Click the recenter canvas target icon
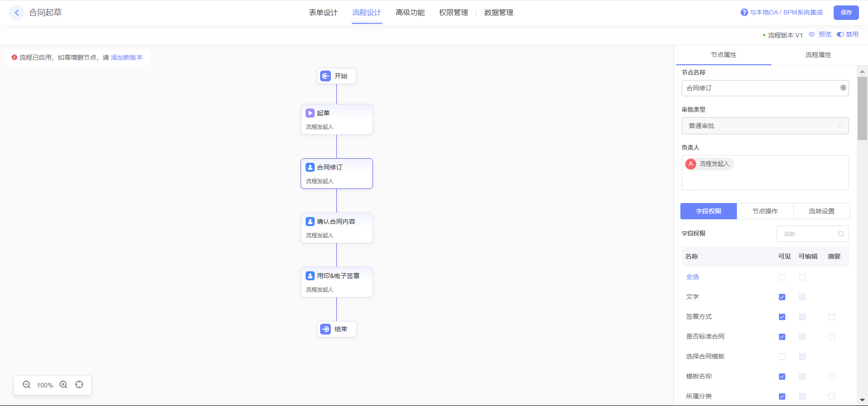 click(x=80, y=385)
